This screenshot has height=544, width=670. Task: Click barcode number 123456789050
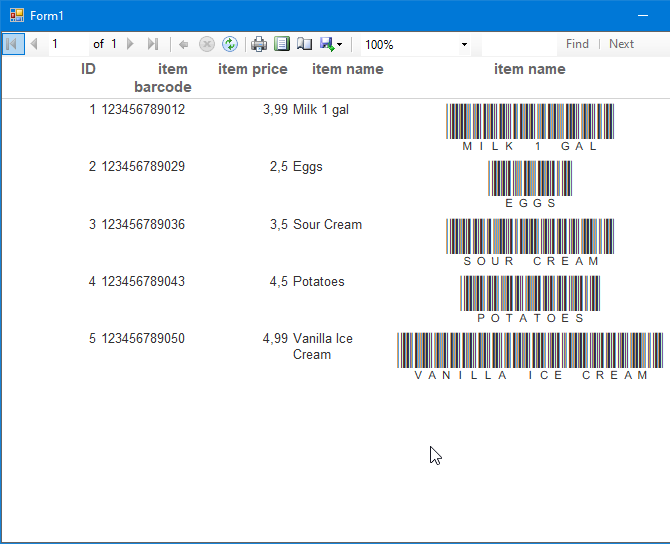143,338
